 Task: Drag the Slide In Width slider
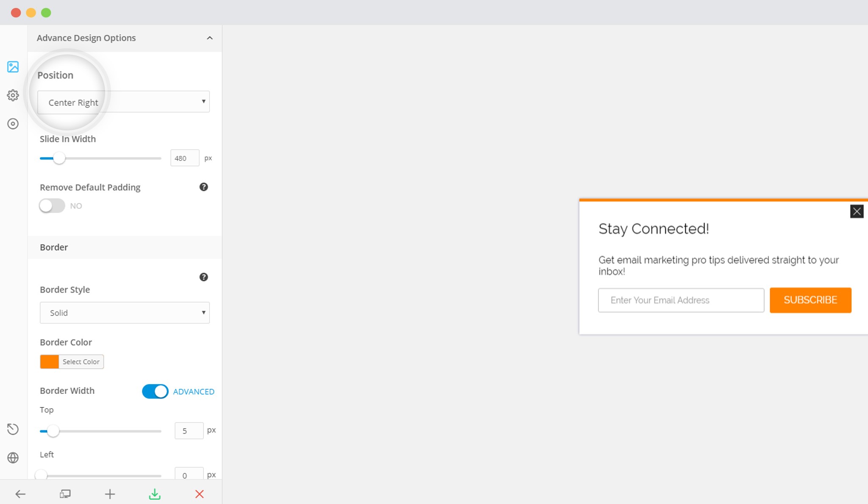coord(59,158)
